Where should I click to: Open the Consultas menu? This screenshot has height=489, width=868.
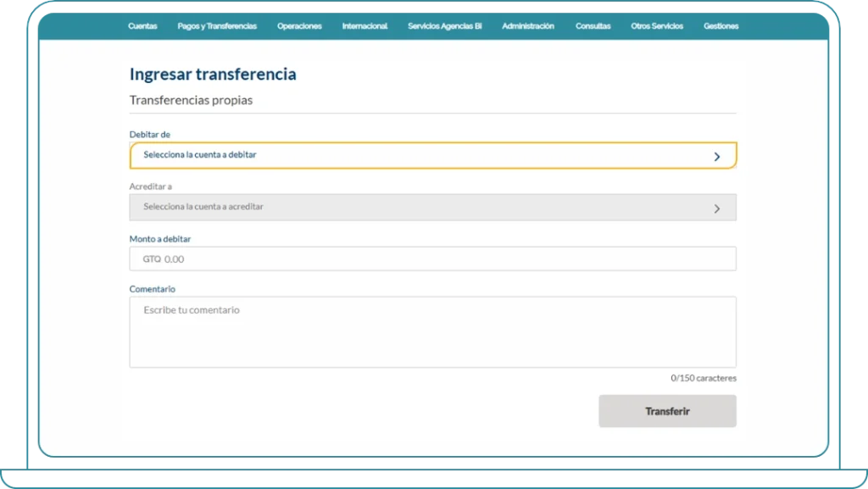pyautogui.click(x=593, y=26)
